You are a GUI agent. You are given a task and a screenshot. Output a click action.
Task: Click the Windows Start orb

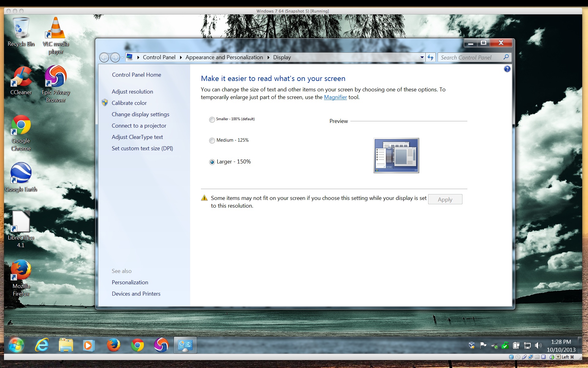[16, 345]
